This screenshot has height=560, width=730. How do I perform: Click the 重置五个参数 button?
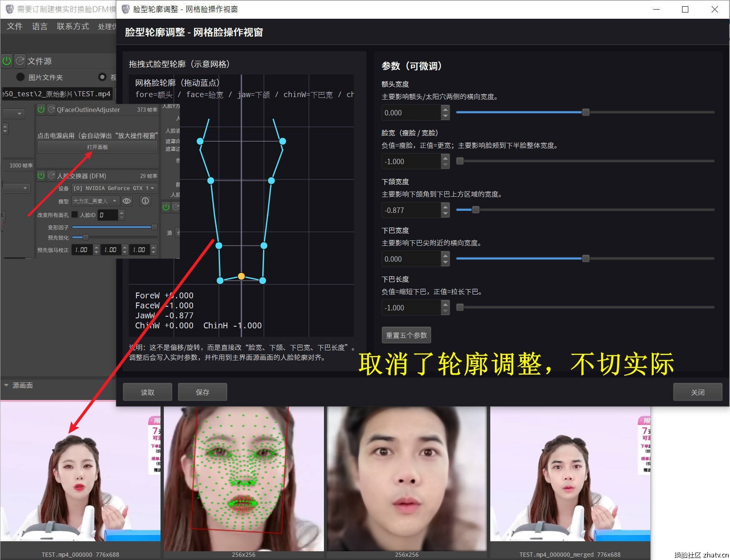click(406, 335)
